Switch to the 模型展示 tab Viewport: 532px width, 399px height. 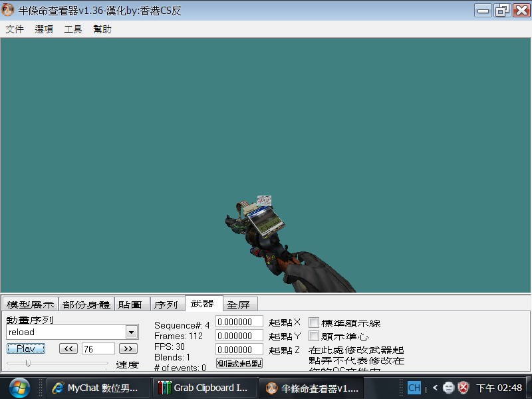[30, 305]
